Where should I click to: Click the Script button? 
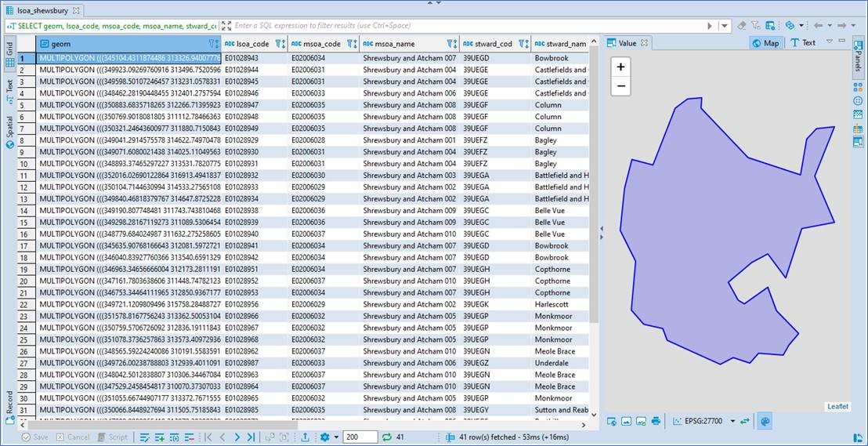point(112,437)
